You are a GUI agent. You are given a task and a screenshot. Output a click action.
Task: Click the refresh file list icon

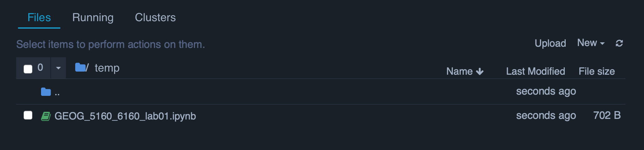pos(619,43)
